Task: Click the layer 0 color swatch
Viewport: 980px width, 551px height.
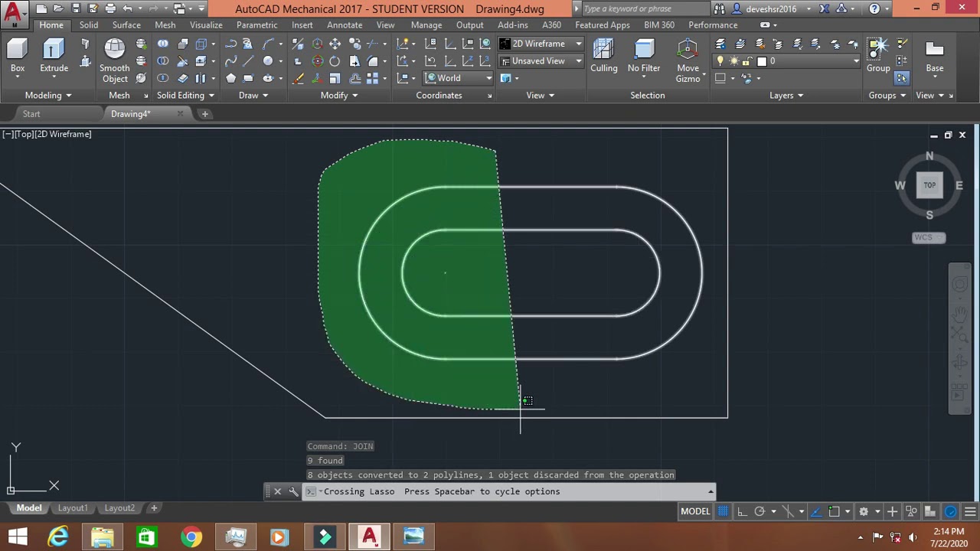Action: coord(762,61)
